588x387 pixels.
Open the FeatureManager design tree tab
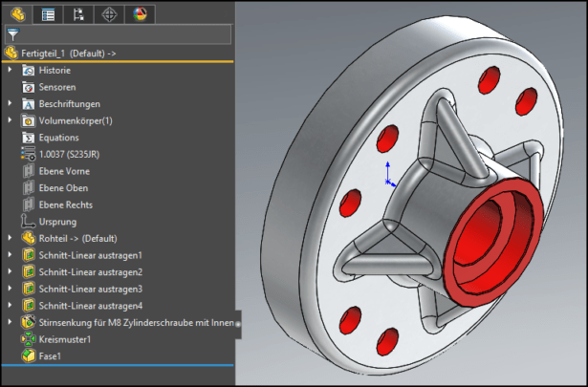pyautogui.click(x=17, y=13)
